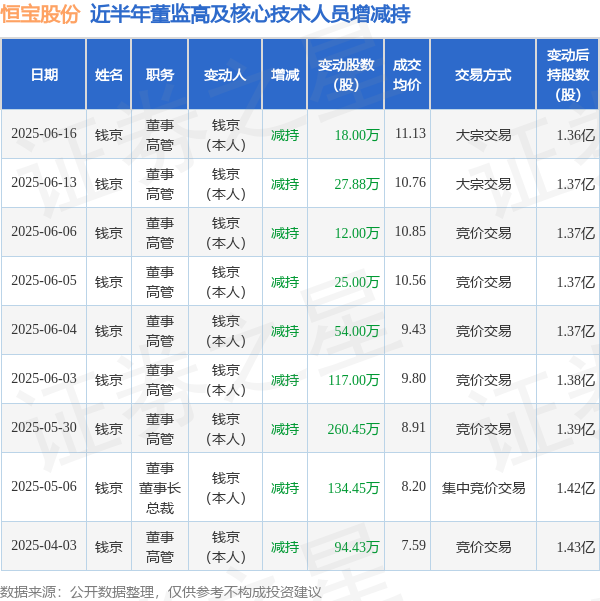
Task: Click the date cell 2025-05-06
Action: coord(44,487)
